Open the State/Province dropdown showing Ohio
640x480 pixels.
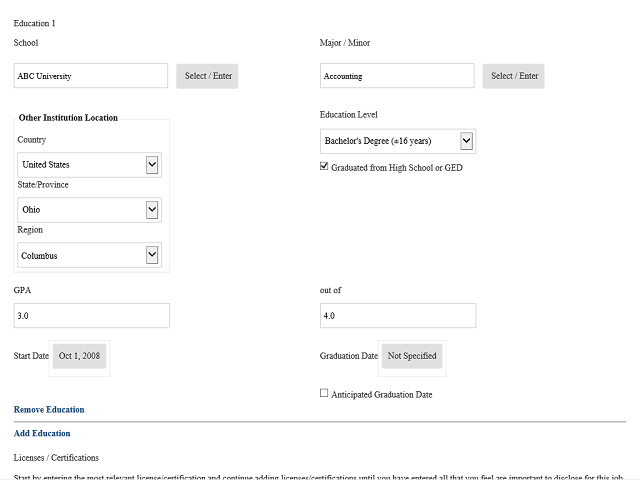(x=89, y=210)
